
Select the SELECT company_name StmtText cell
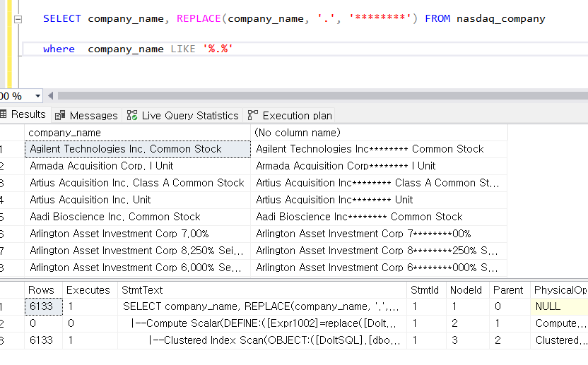262,306
